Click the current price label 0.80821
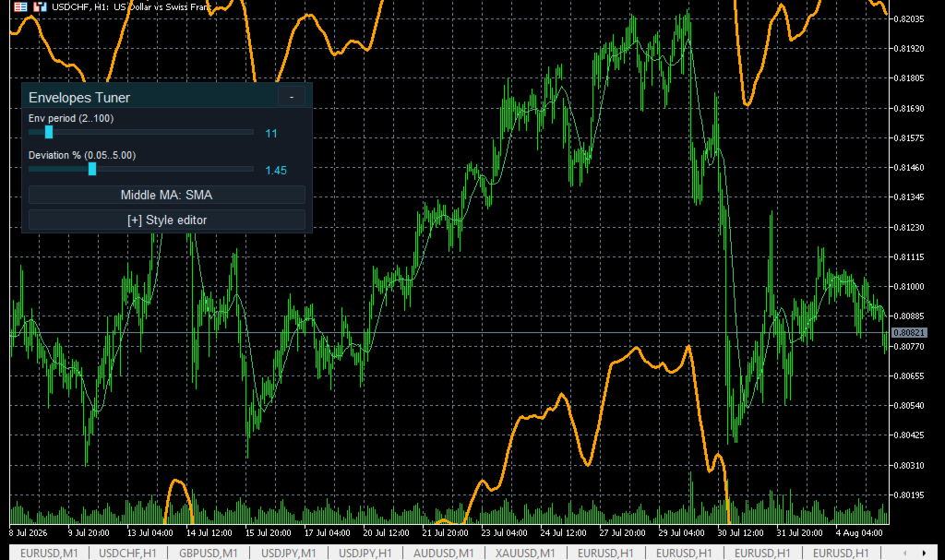Image resolution: width=945 pixels, height=560 pixels. point(909,333)
